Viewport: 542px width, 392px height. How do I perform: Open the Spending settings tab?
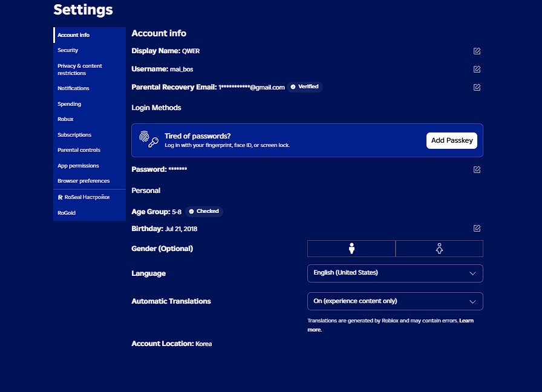pyautogui.click(x=90, y=103)
